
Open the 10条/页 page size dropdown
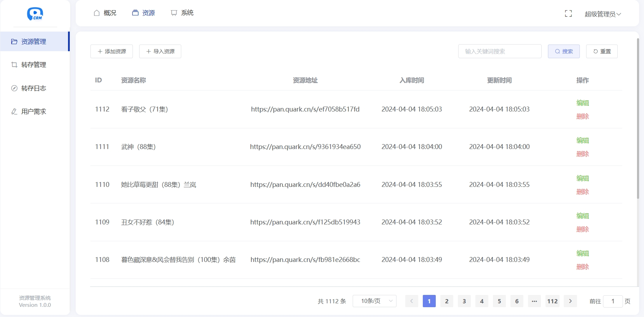click(x=374, y=301)
